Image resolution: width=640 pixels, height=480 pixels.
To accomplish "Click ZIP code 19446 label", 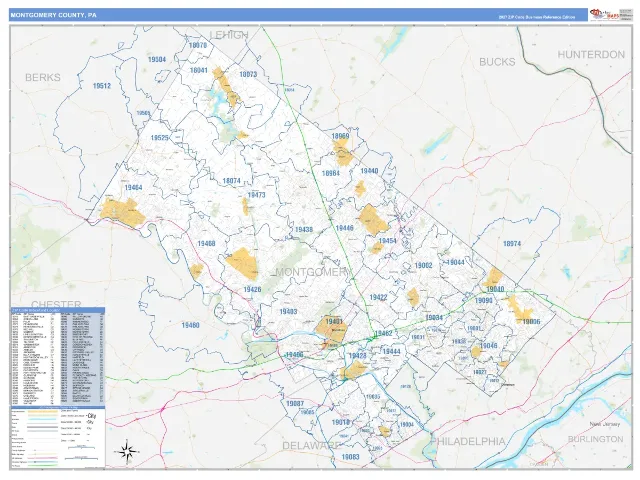I will pyautogui.click(x=345, y=228).
